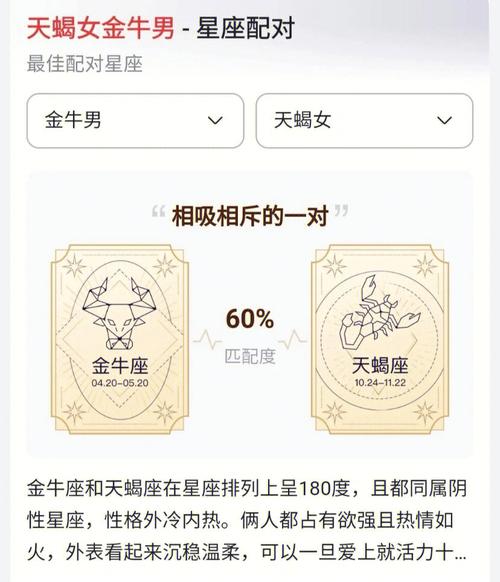Click the Scorpio scorpion constellation icon
This screenshot has width=500, height=582.
(x=379, y=312)
